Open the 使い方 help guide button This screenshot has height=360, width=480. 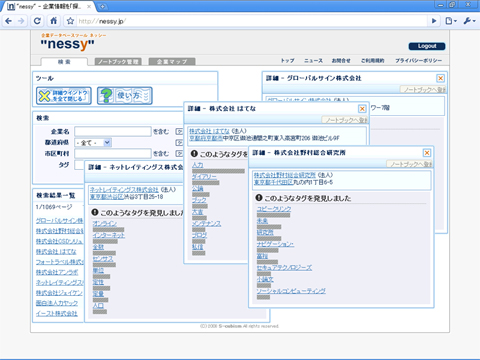(125, 96)
